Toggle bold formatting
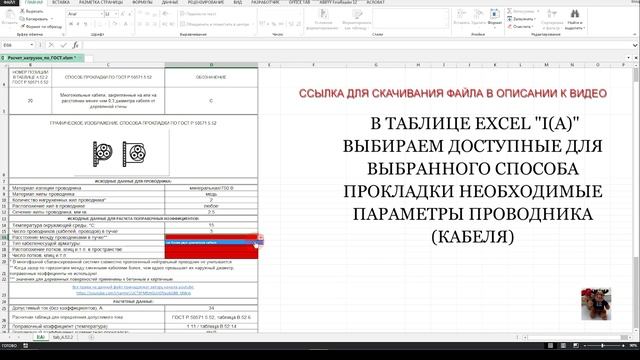 click(x=71, y=24)
